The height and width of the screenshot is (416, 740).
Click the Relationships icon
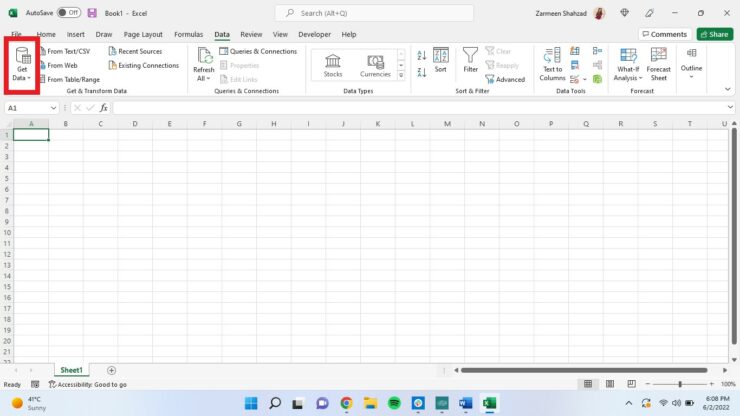[597, 65]
